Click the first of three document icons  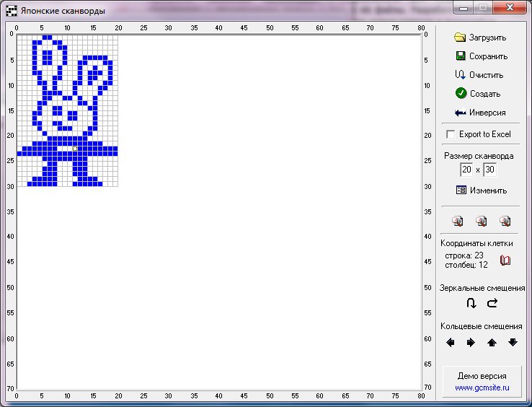[x=457, y=221]
